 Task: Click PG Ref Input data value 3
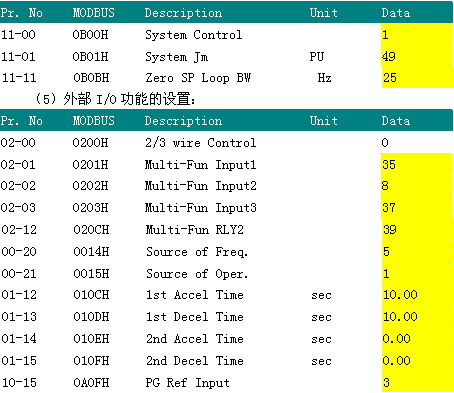click(x=386, y=382)
